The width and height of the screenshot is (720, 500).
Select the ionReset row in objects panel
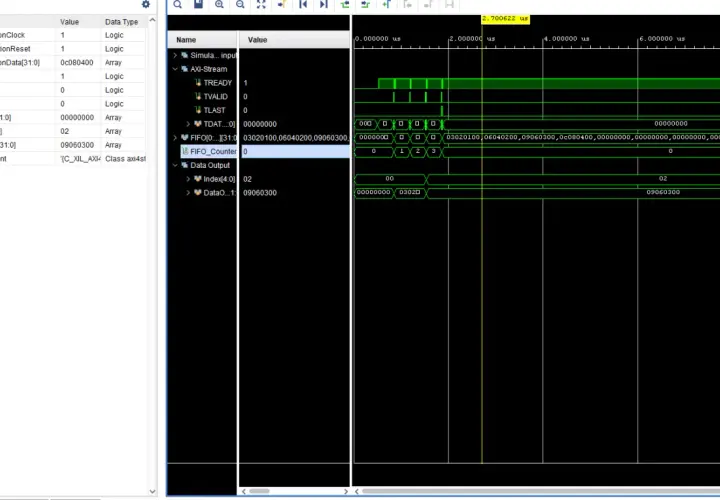[x=73, y=49]
